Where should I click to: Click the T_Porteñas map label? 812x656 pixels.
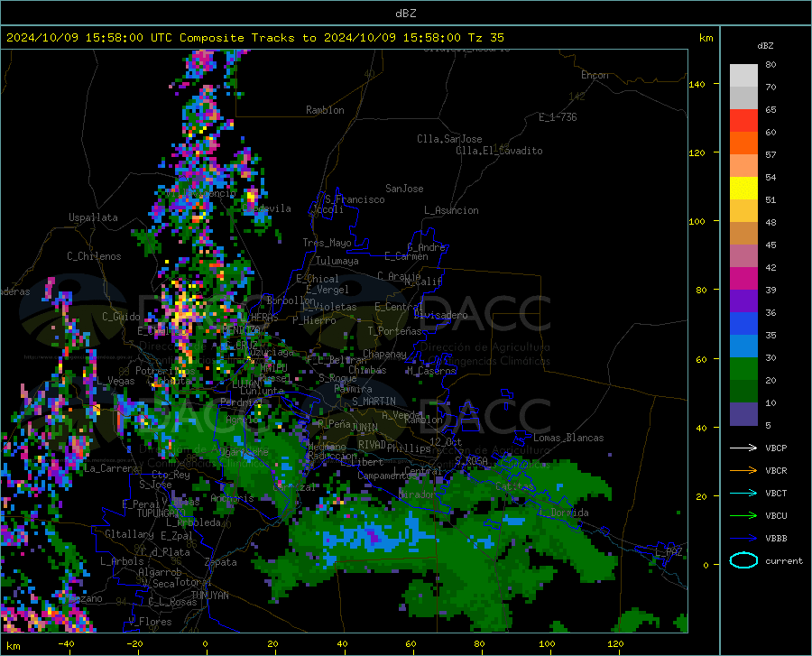pyautogui.click(x=394, y=331)
